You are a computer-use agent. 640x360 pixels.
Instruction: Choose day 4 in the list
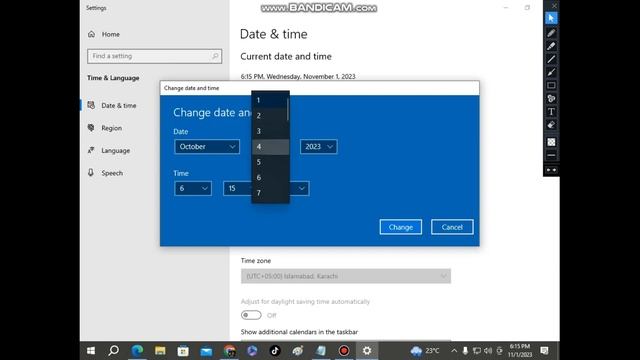coord(271,147)
